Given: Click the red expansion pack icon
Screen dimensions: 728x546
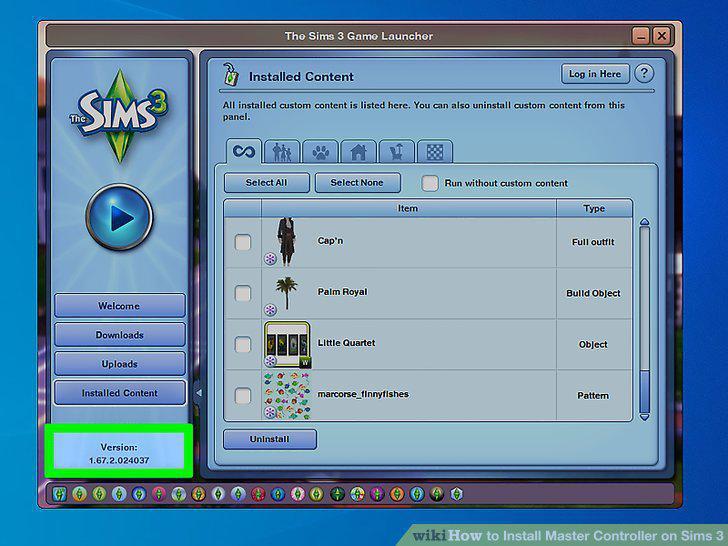Looking at the screenshot, I should pyautogui.click(x=258, y=494).
